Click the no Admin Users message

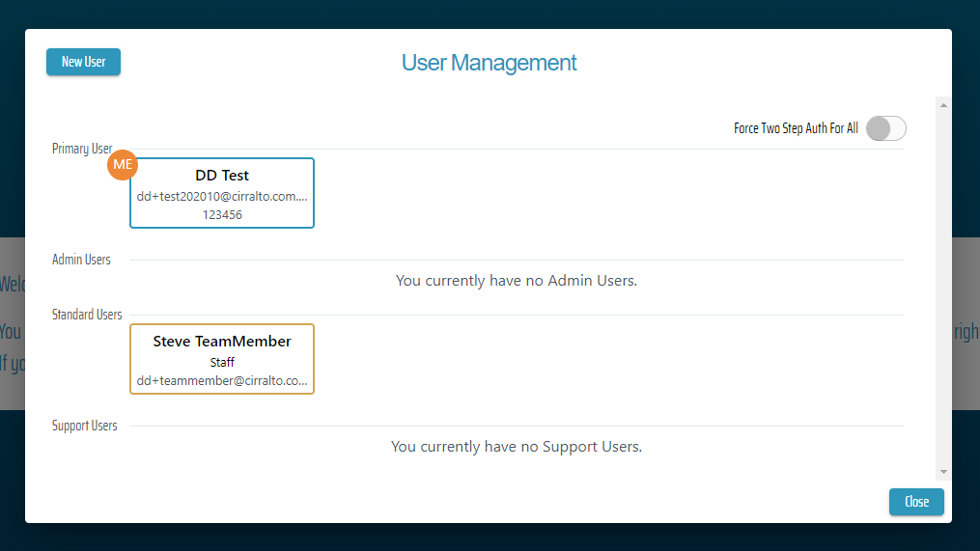pos(517,281)
